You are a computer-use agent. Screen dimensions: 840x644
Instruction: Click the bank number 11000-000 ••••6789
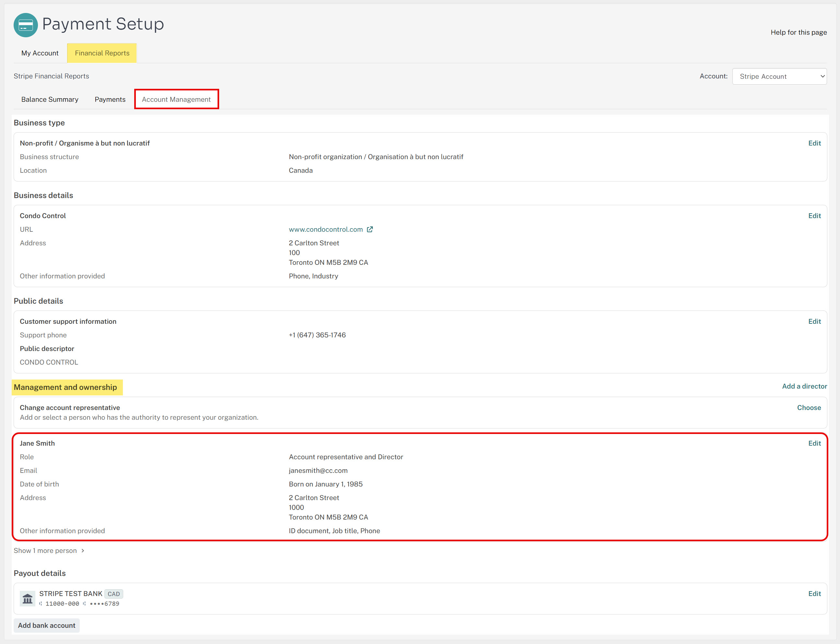tap(79, 604)
